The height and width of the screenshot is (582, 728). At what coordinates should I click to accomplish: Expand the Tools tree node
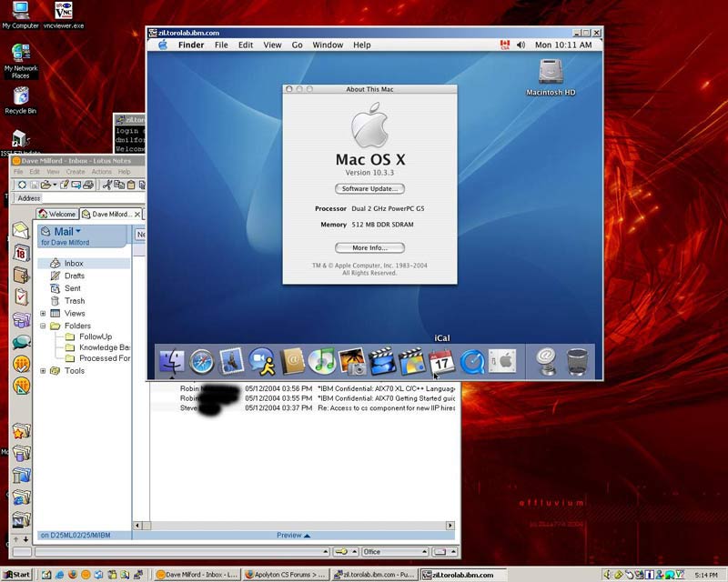[x=43, y=371]
